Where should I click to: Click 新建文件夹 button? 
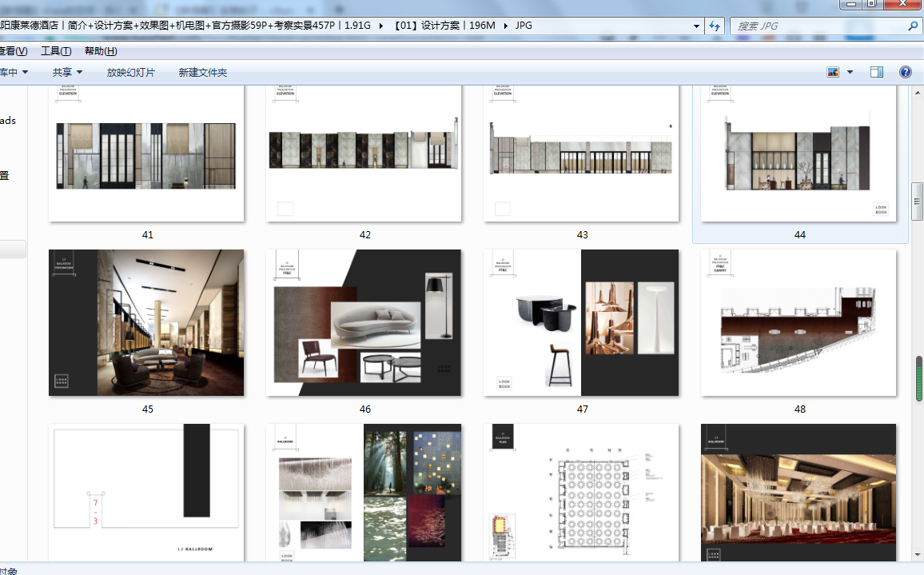203,72
